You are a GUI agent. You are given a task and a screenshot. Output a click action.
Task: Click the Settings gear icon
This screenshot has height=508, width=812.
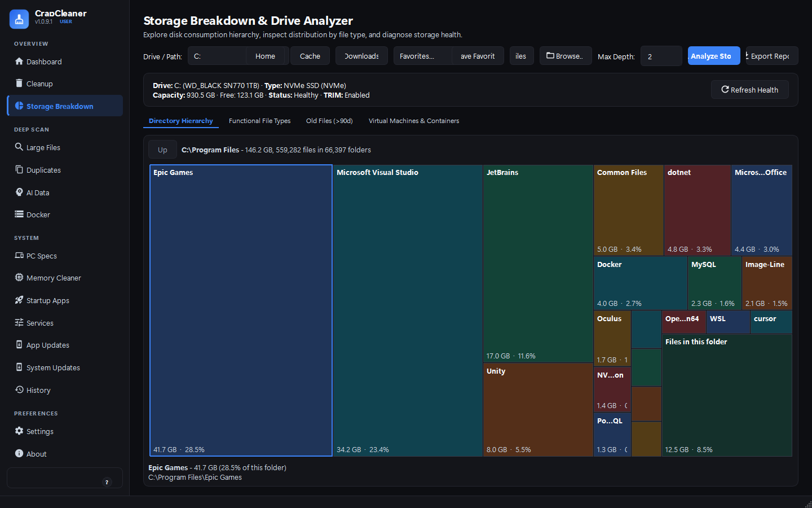(x=19, y=431)
